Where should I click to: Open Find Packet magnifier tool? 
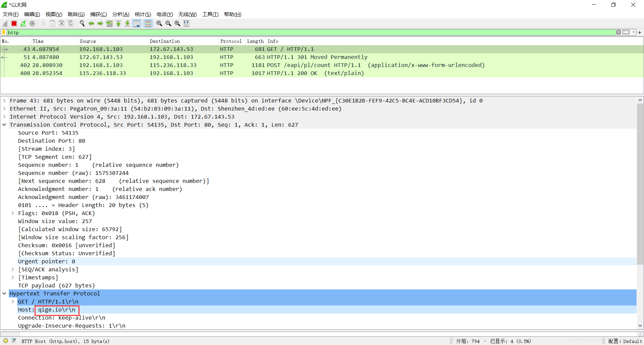[x=82, y=23]
